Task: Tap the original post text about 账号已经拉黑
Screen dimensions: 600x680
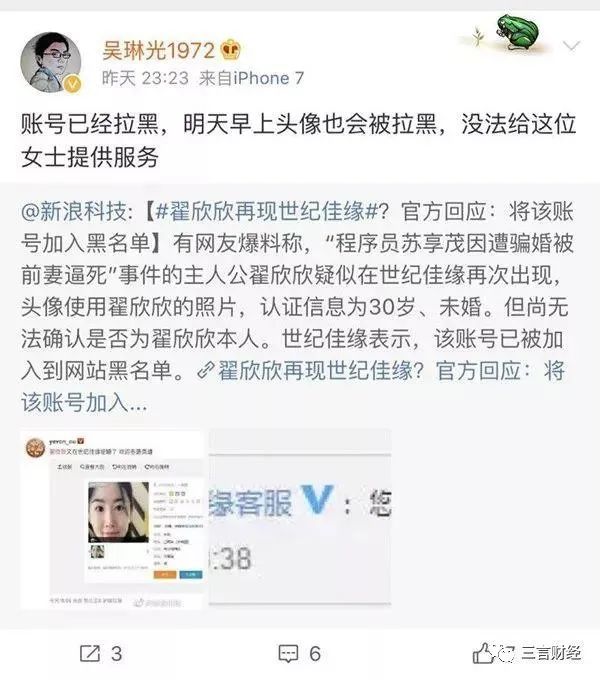Action: pyautogui.click(x=298, y=141)
